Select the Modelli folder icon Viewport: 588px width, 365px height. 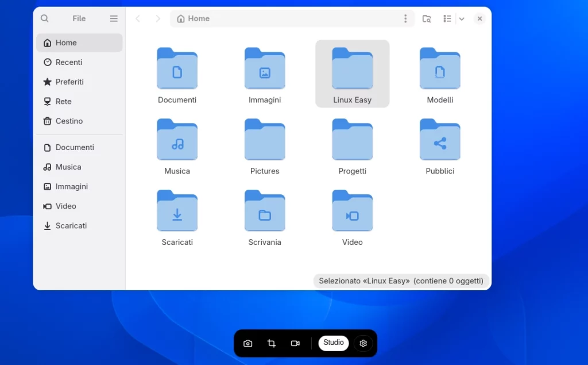point(440,68)
